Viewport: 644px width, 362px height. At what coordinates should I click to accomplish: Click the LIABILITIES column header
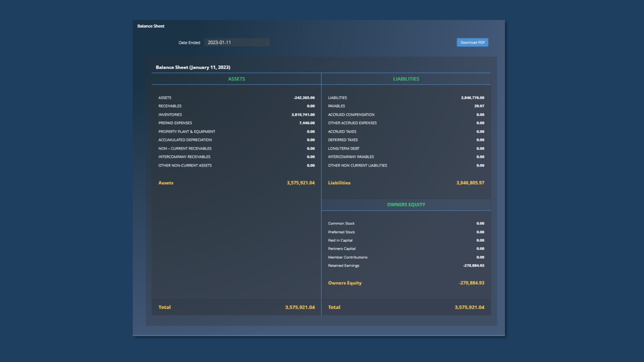pyautogui.click(x=406, y=79)
